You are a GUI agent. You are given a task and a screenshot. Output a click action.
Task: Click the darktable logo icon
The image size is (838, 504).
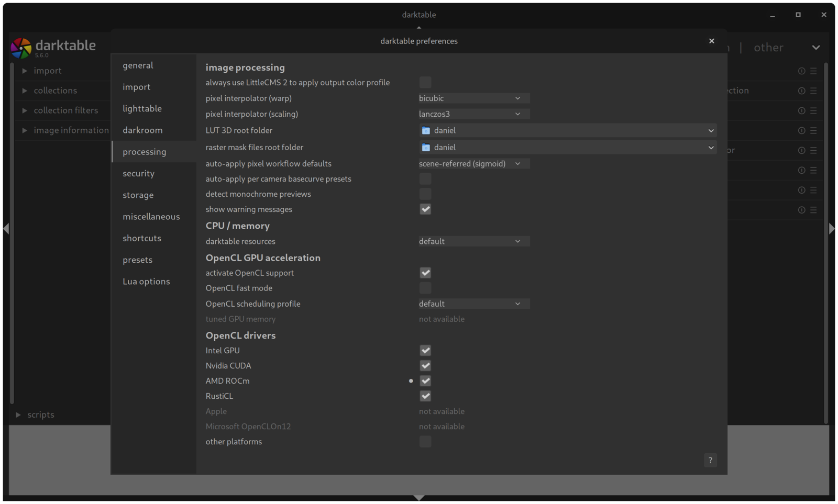point(21,48)
